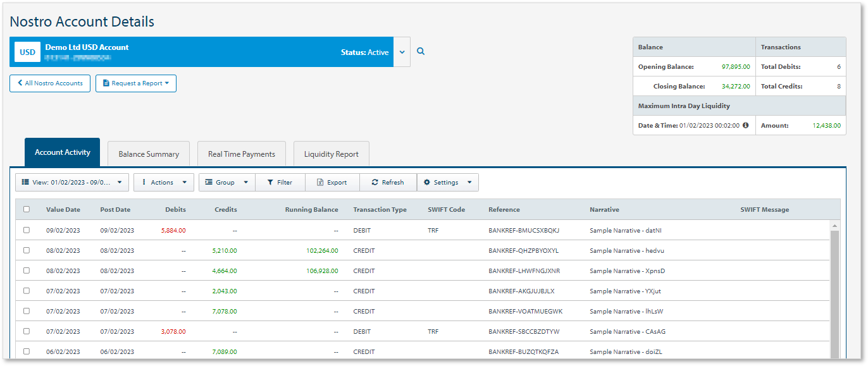Click the table's vertical scrollbar
This screenshot has width=868, height=366.
pyautogui.click(x=834, y=291)
